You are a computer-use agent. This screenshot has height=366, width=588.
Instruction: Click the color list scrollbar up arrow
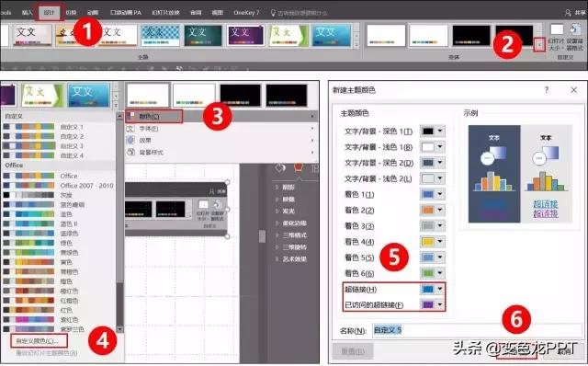119,116
